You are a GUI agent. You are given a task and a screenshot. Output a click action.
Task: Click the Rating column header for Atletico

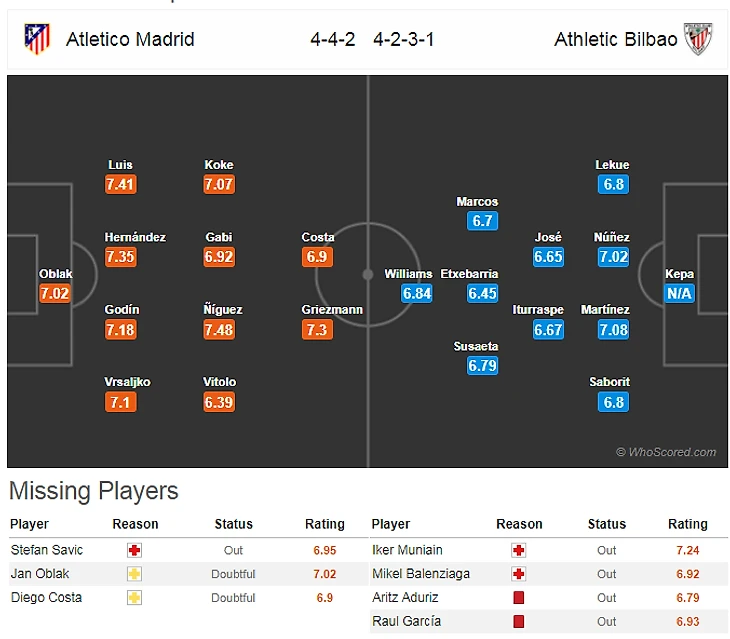pyautogui.click(x=324, y=524)
